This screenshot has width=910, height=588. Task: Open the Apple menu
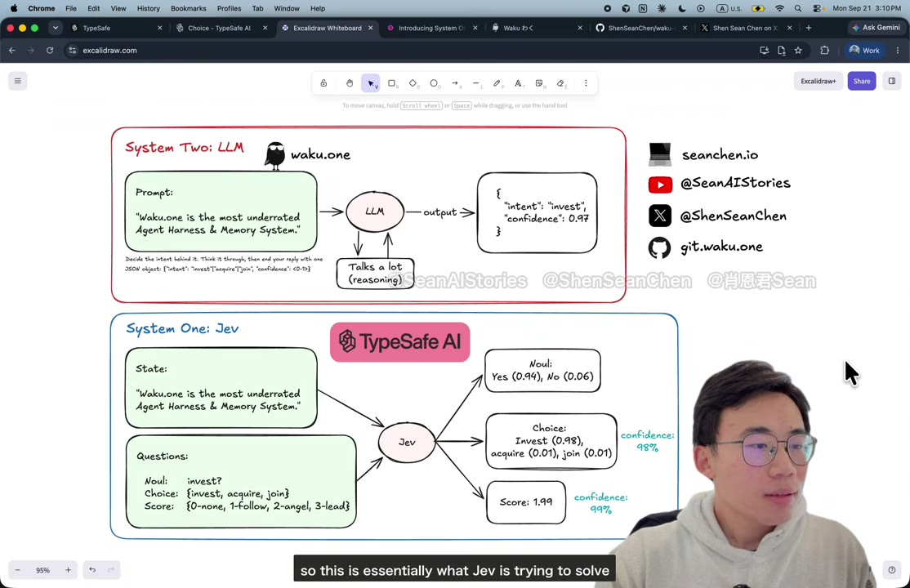[x=13, y=9]
